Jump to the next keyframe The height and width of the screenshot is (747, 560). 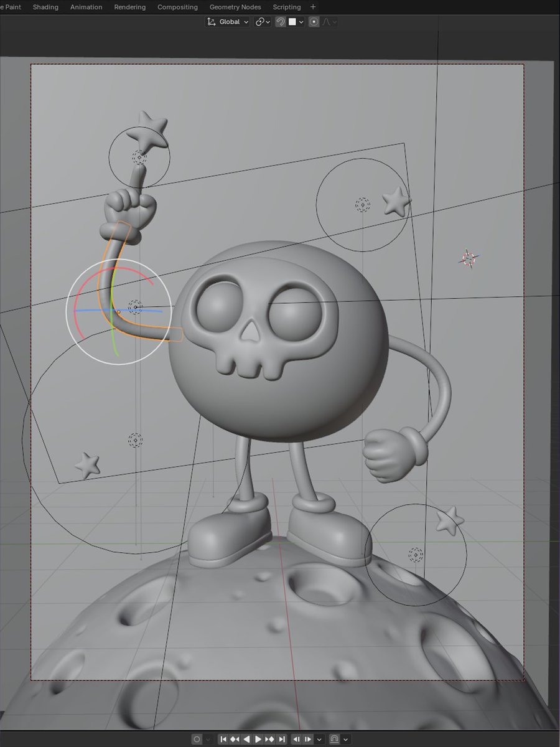click(x=270, y=739)
